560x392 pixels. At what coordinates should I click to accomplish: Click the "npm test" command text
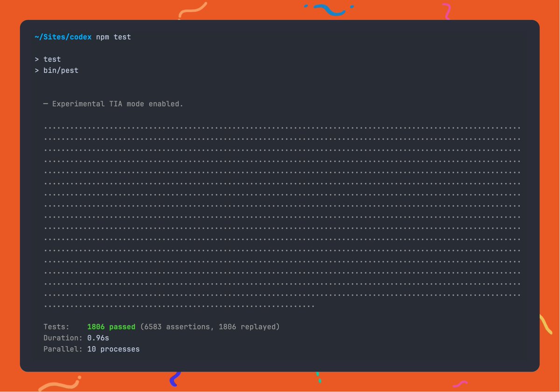113,37
